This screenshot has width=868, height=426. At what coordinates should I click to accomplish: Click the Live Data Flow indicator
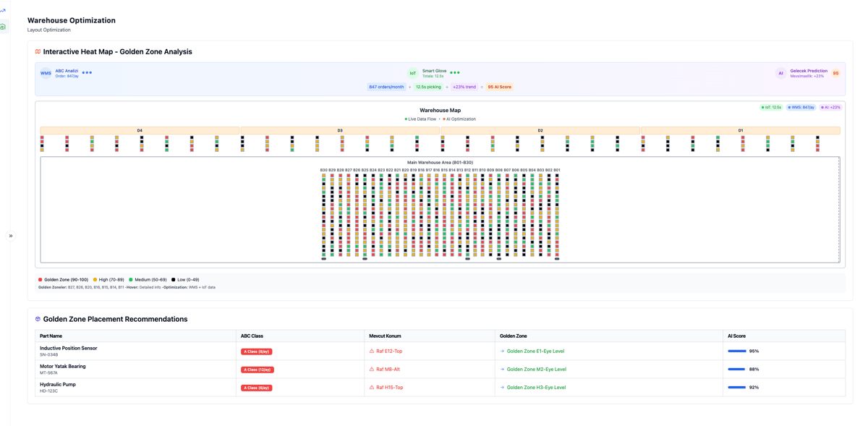(x=420, y=119)
